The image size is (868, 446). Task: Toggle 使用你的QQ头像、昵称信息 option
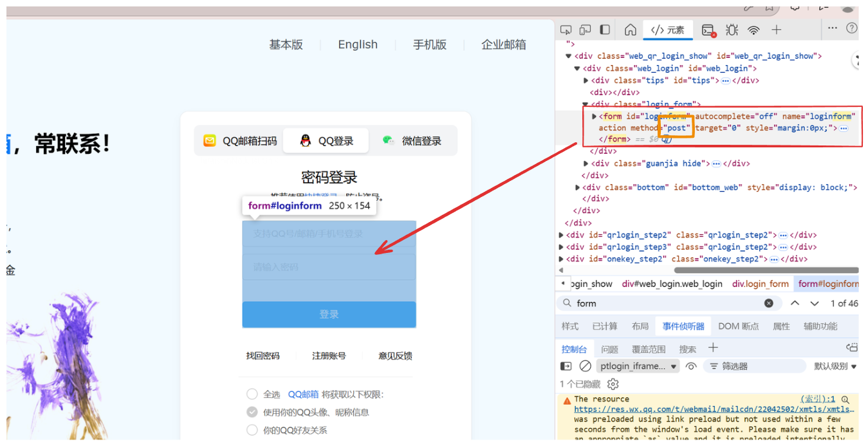(252, 412)
